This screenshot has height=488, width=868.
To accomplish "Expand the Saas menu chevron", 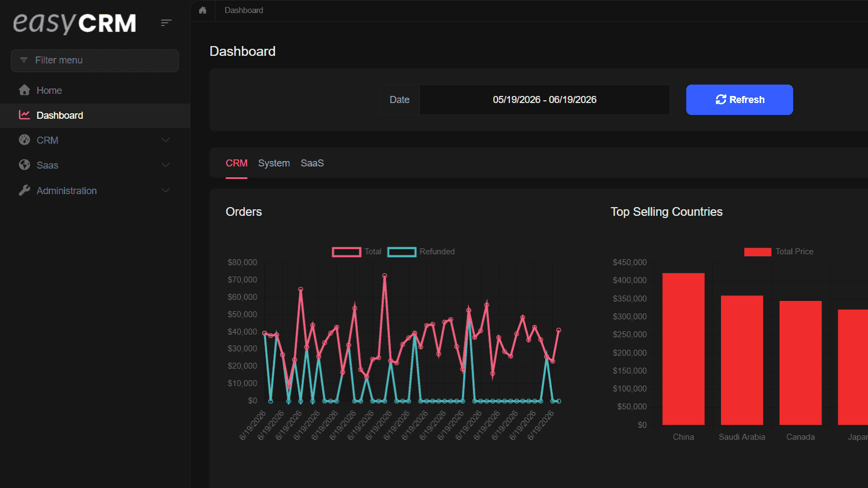I will [166, 165].
